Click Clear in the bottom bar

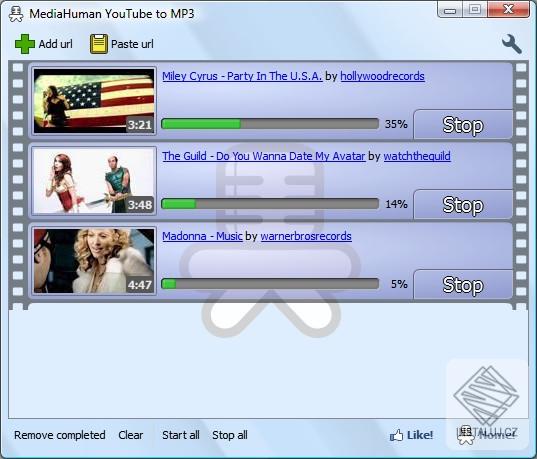pyautogui.click(x=130, y=435)
